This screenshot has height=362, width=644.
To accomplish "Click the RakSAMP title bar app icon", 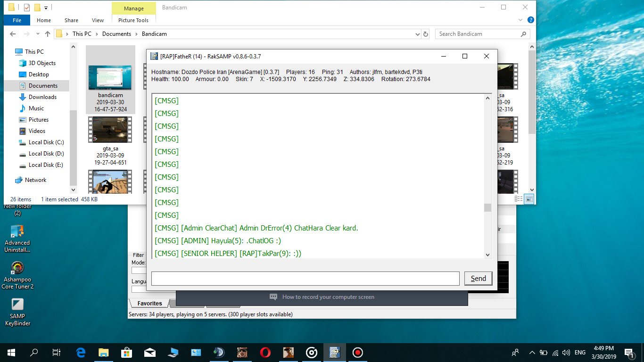I will point(154,56).
